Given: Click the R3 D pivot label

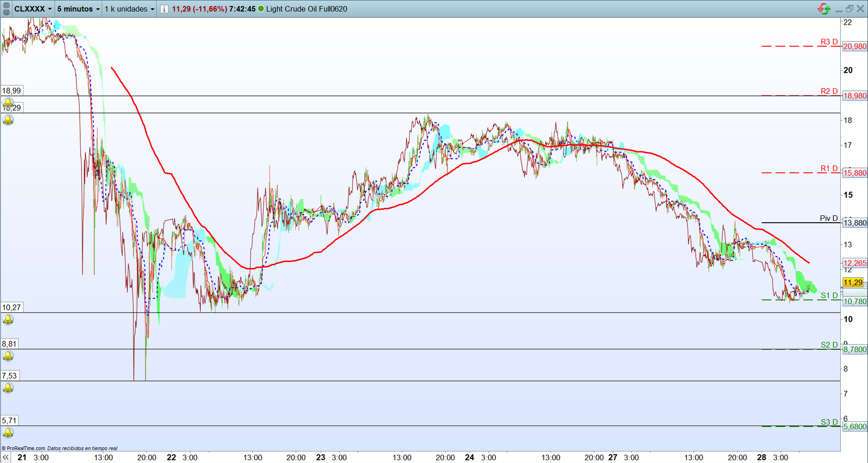Looking at the screenshot, I should click(x=829, y=42).
